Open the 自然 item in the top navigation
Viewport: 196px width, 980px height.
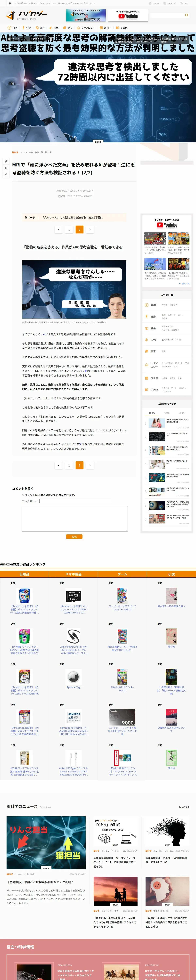pyautogui.click(x=13, y=28)
